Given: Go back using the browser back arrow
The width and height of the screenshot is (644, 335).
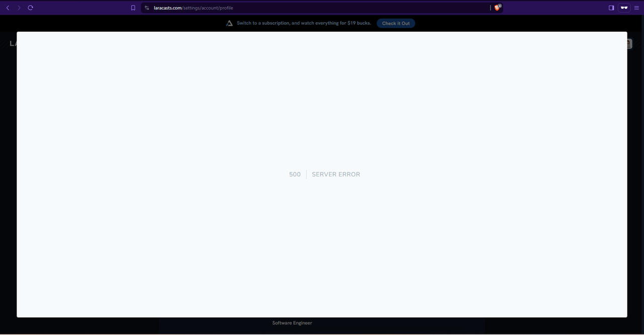Looking at the screenshot, I should (x=8, y=8).
